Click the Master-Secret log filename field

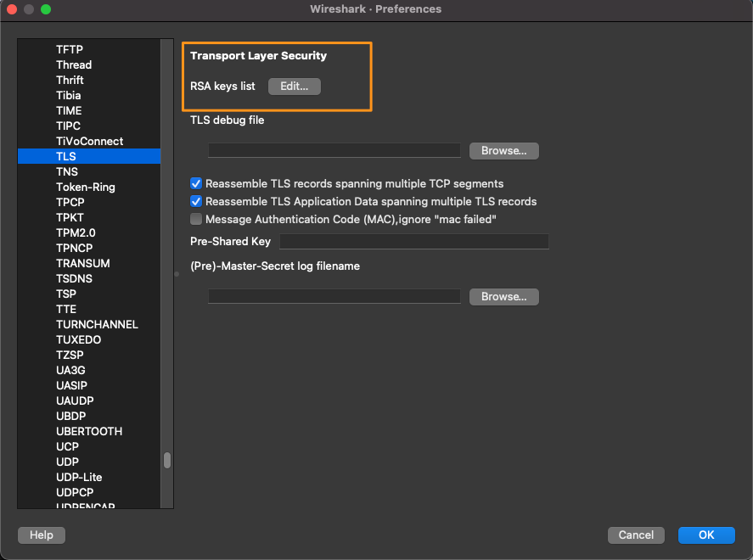pyautogui.click(x=334, y=297)
